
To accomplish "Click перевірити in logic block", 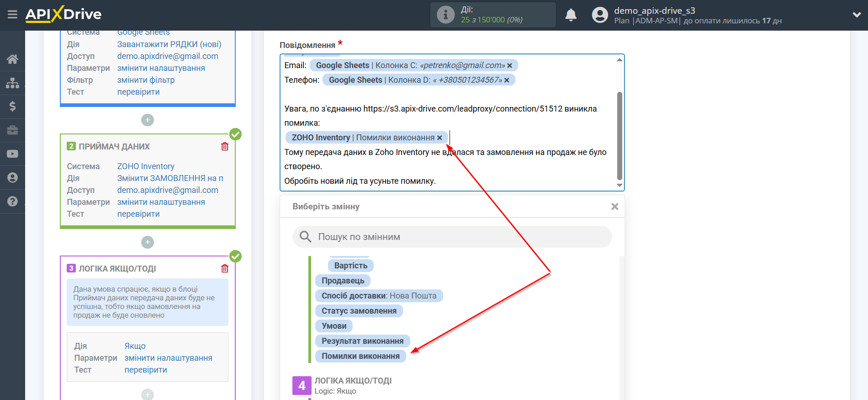I will point(146,370).
